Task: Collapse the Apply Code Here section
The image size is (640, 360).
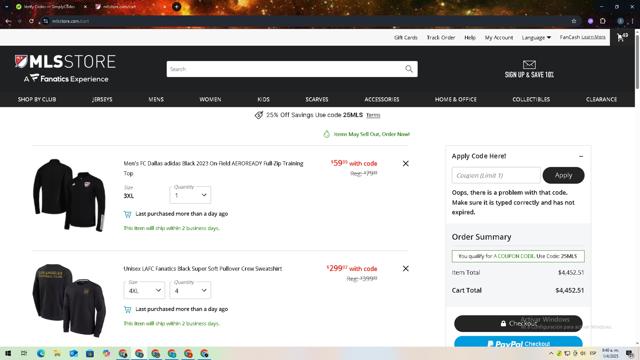Action: click(581, 156)
